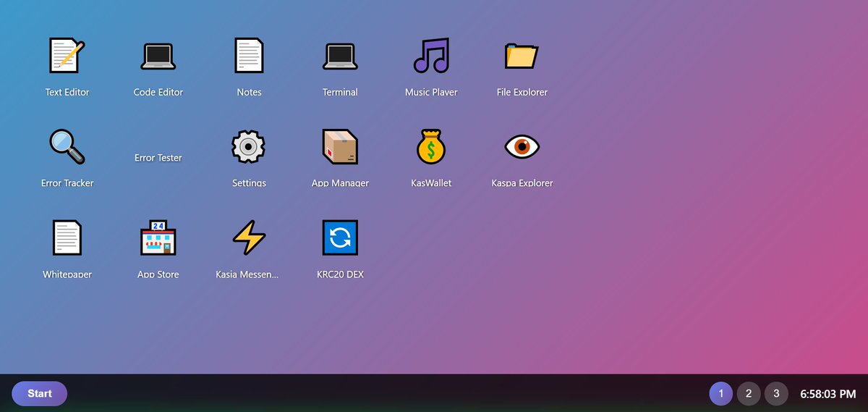Switch to workspace 1
Screen dimensions: 868x412
[721, 394]
